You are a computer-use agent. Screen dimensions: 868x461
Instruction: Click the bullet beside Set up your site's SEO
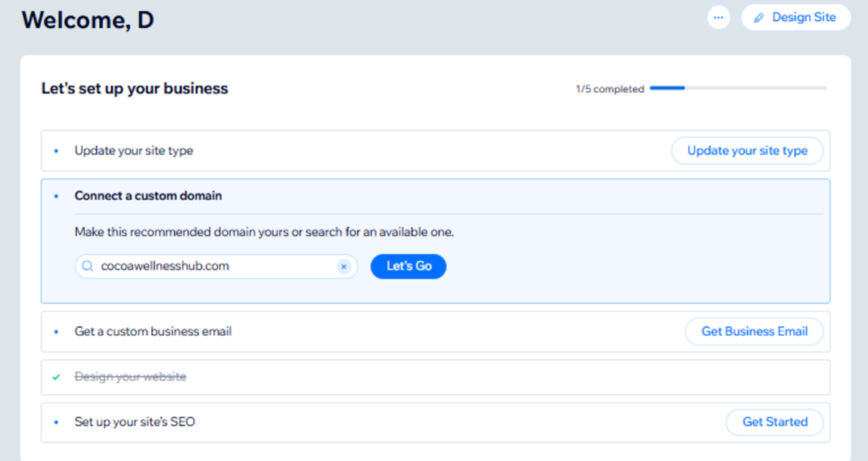[57, 422]
